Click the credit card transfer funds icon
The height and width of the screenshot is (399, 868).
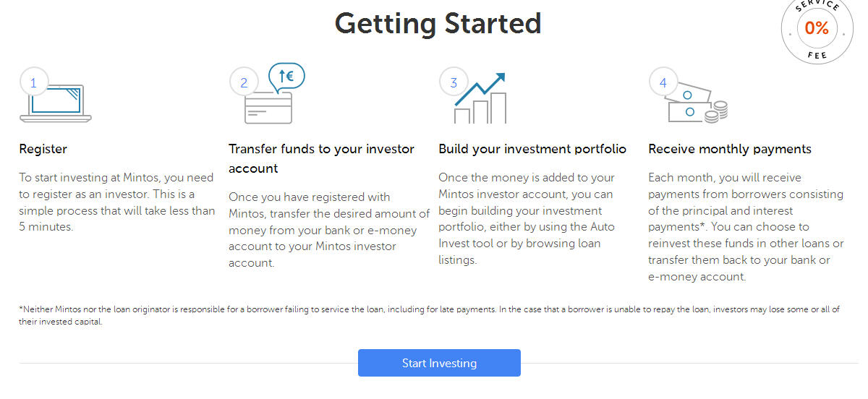pos(268,108)
